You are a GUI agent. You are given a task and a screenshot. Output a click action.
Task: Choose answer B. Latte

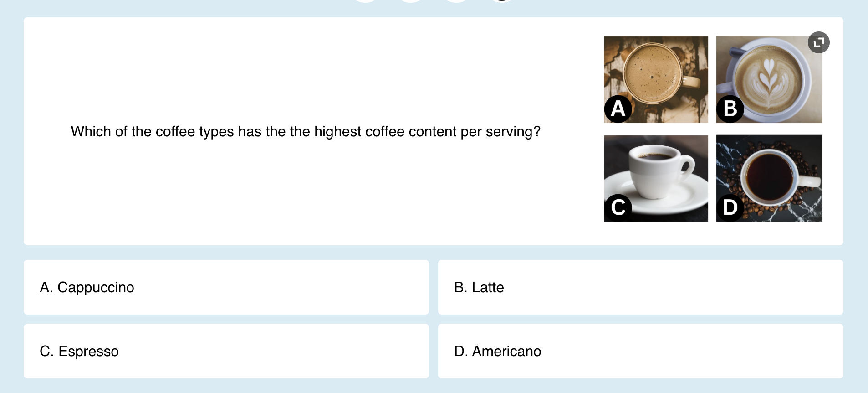(641, 287)
